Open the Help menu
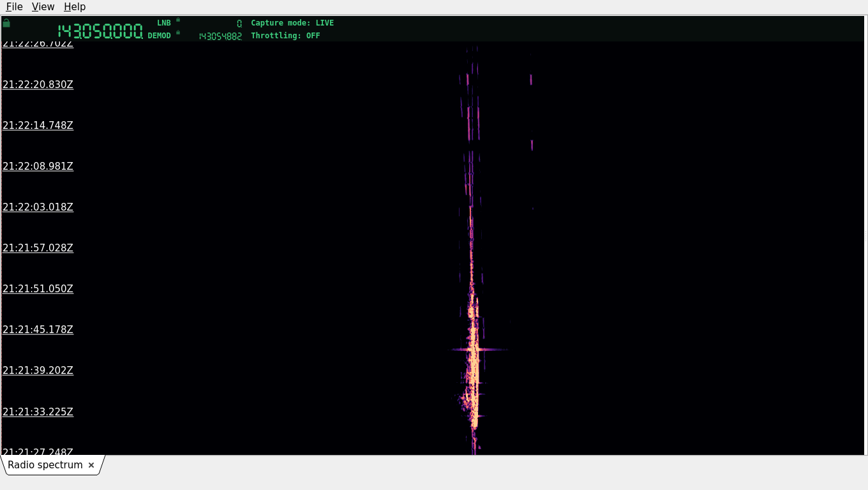The image size is (868, 490). pos(75,6)
